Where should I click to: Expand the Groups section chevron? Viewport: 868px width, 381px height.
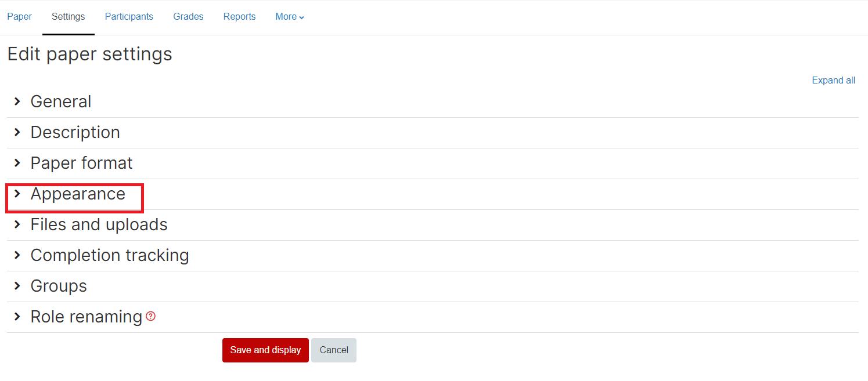[17, 286]
